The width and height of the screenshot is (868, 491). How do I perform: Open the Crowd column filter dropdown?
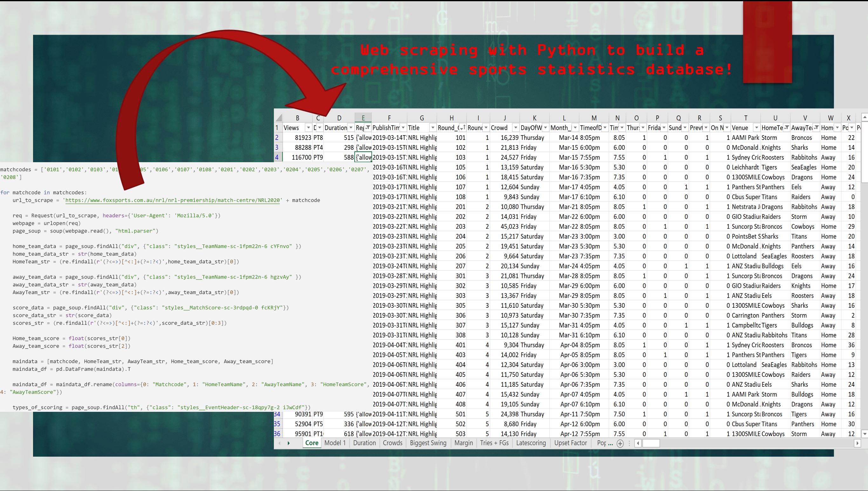pos(516,128)
